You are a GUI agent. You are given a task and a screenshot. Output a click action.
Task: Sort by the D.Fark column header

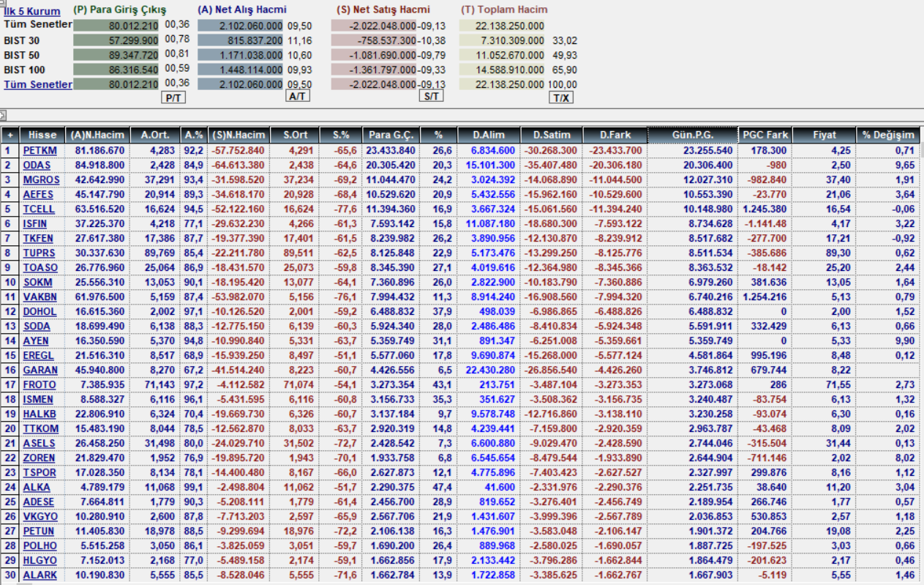coord(615,135)
